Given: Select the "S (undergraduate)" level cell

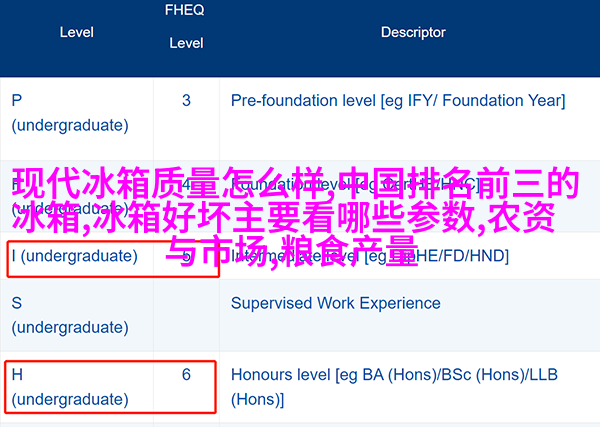Looking at the screenshot, I should point(70,314).
